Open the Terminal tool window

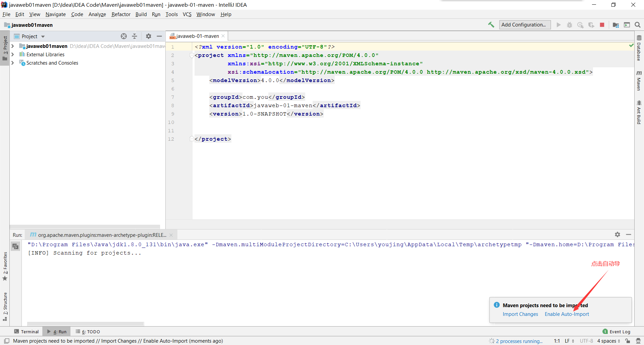[x=26, y=332]
